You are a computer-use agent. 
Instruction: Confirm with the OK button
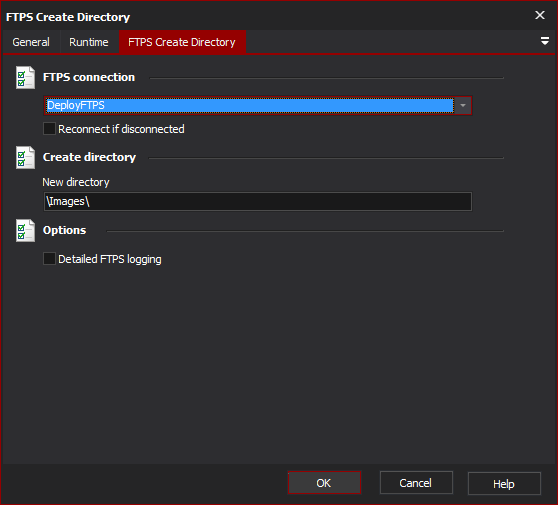(x=324, y=483)
